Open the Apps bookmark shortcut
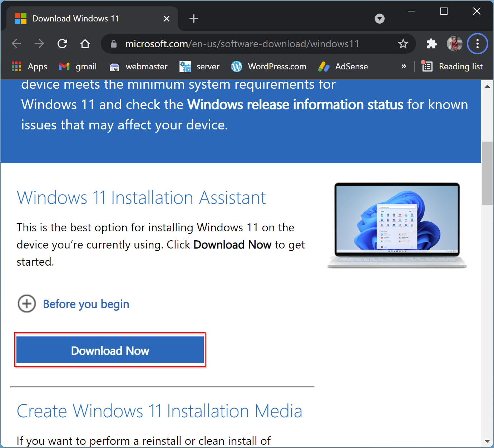The image size is (494, 448). (29, 67)
